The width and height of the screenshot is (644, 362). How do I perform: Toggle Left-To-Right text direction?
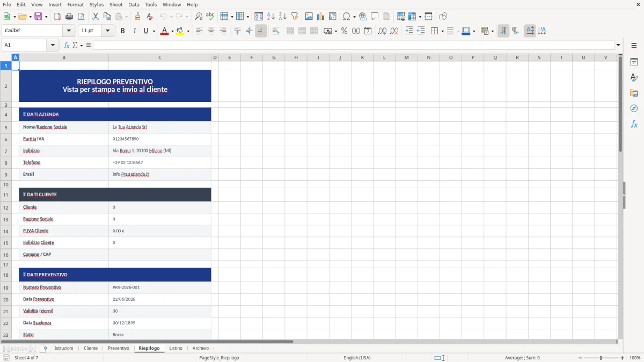pos(503,31)
